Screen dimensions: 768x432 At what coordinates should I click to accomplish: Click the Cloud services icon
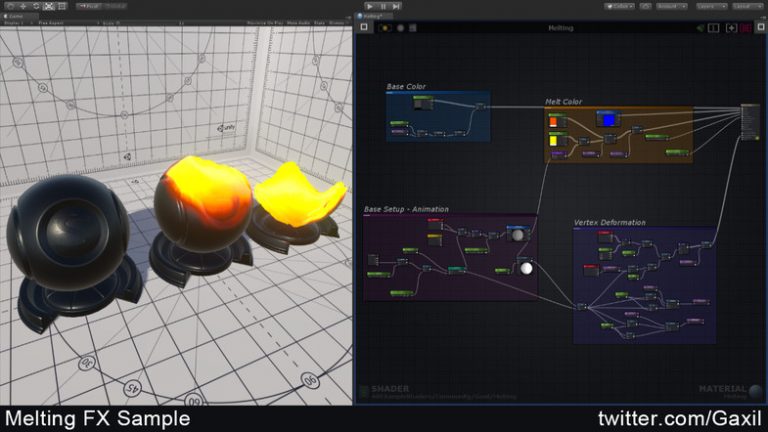[646, 6]
